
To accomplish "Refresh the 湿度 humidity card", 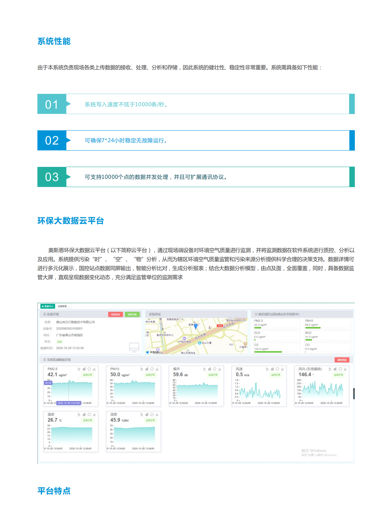I will (152, 414).
